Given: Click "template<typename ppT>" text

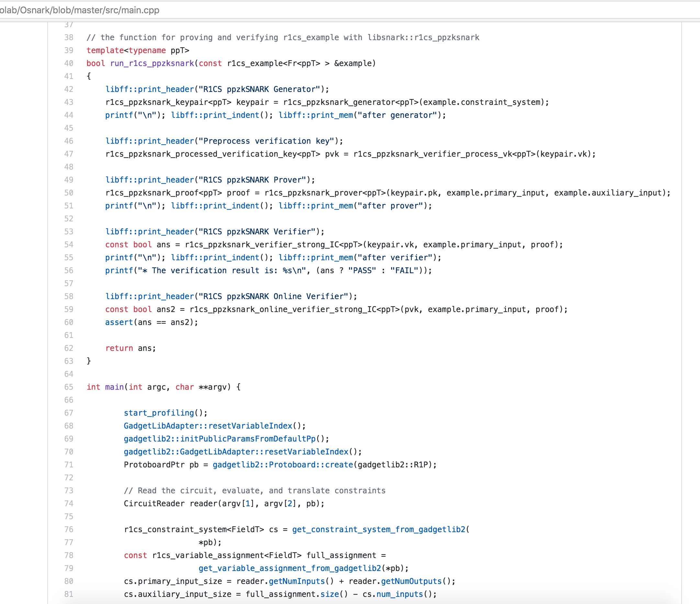Looking at the screenshot, I should pos(138,50).
